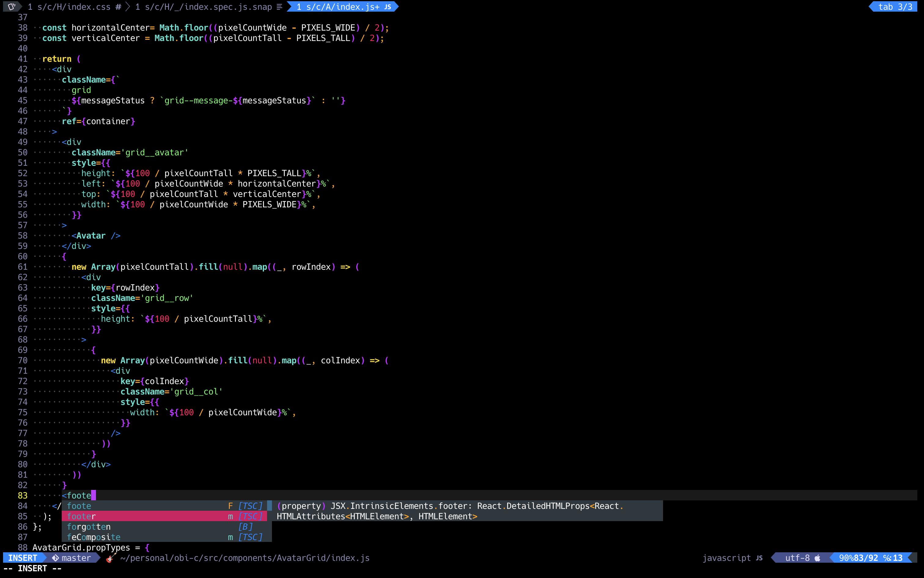Click the '</div>' closing tag on line 80

point(96,464)
